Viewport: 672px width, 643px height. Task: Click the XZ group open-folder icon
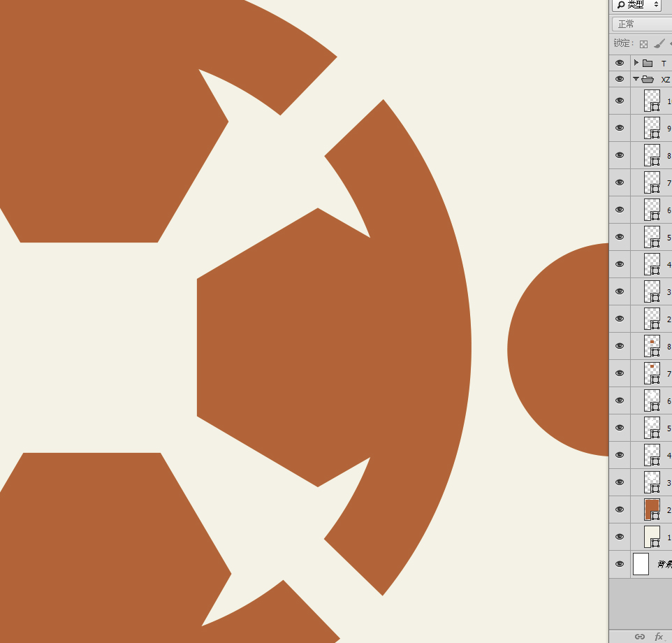(x=648, y=79)
